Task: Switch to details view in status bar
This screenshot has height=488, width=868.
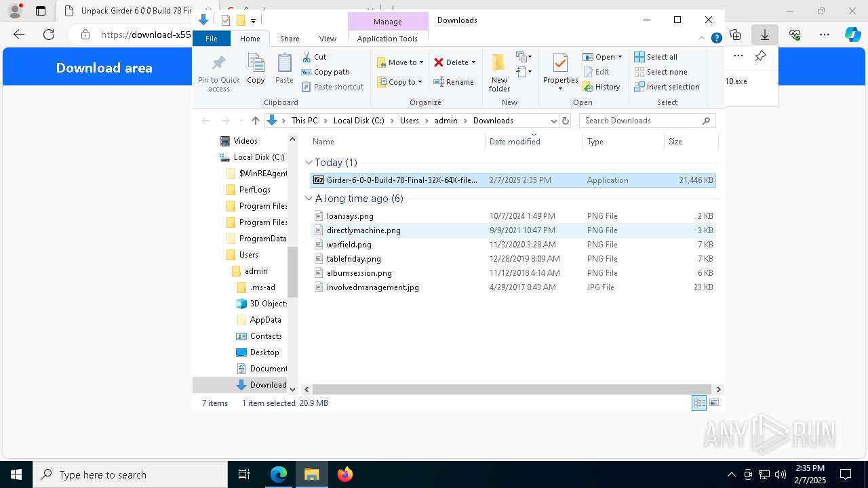Action: point(699,403)
